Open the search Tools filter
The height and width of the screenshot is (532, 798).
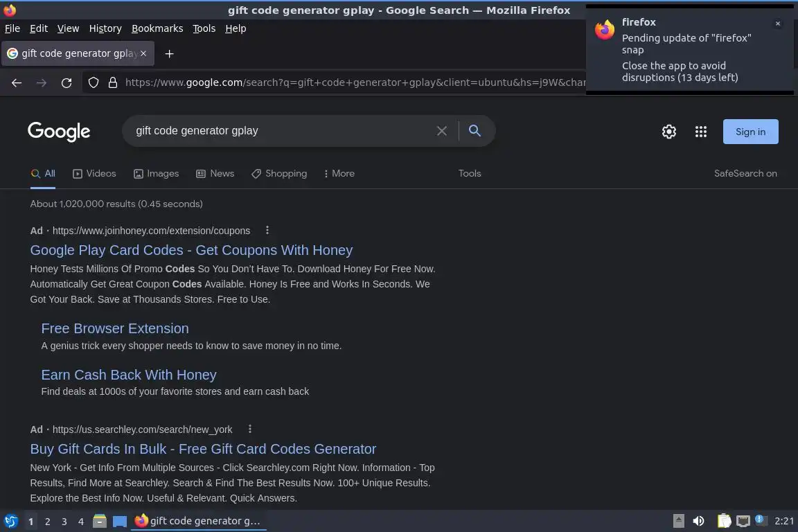[x=470, y=174]
